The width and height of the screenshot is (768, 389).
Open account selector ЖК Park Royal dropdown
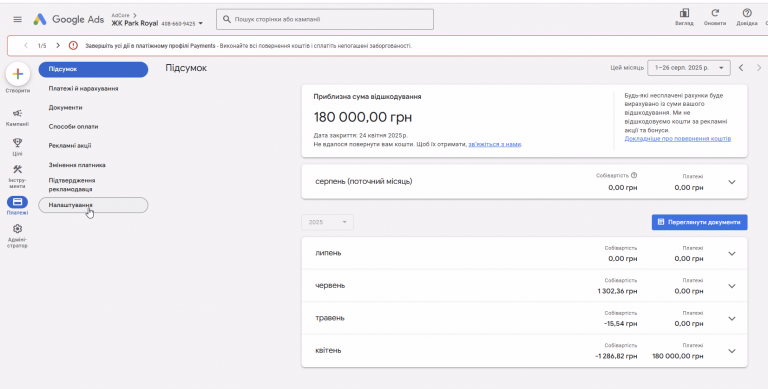pyautogui.click(x=157, y=23)
